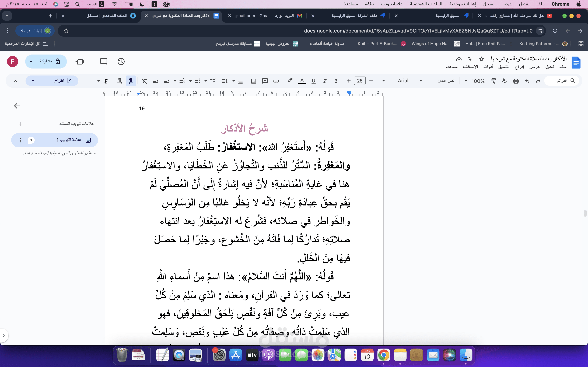Click the print icon in the toolbar

(516, 81)
